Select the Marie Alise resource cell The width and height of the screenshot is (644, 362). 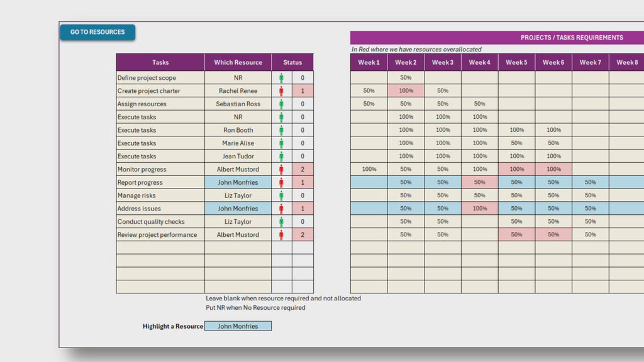tap(238, 143)
